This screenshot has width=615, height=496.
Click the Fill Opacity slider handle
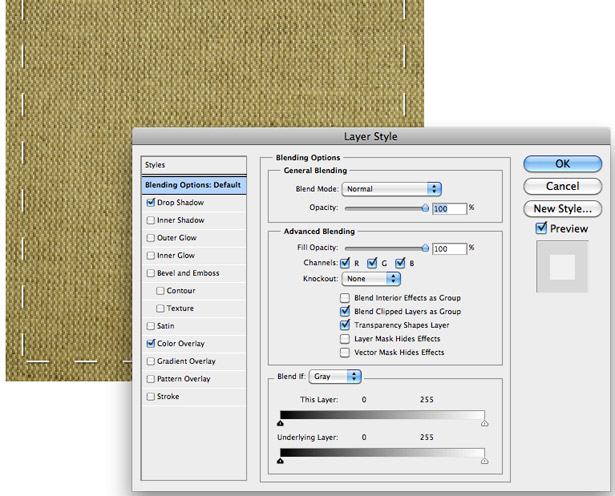point(425,248)
